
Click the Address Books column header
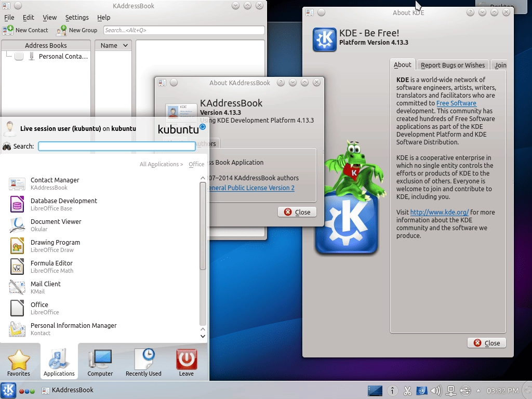(x=46, y=46)
